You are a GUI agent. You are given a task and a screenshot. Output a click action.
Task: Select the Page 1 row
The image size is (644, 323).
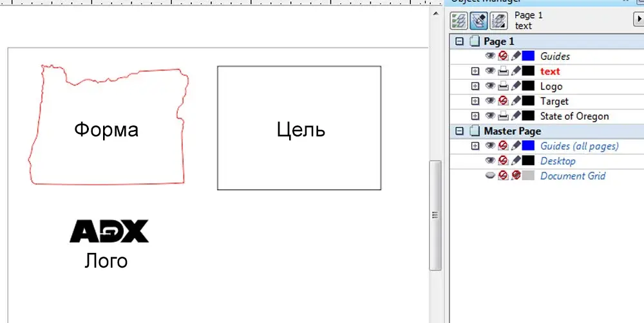click(547, 41)
